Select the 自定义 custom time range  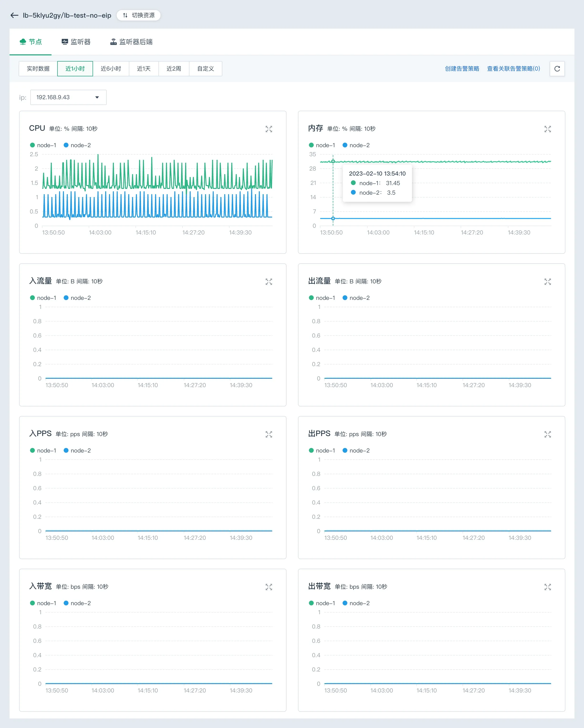(x=205, y=68)
